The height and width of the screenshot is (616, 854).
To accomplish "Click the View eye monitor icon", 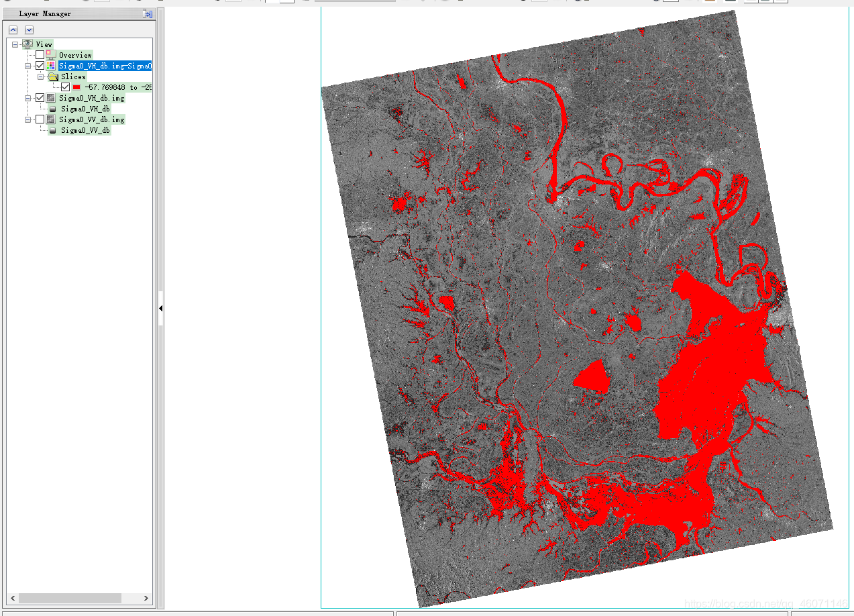I will 28,44.
